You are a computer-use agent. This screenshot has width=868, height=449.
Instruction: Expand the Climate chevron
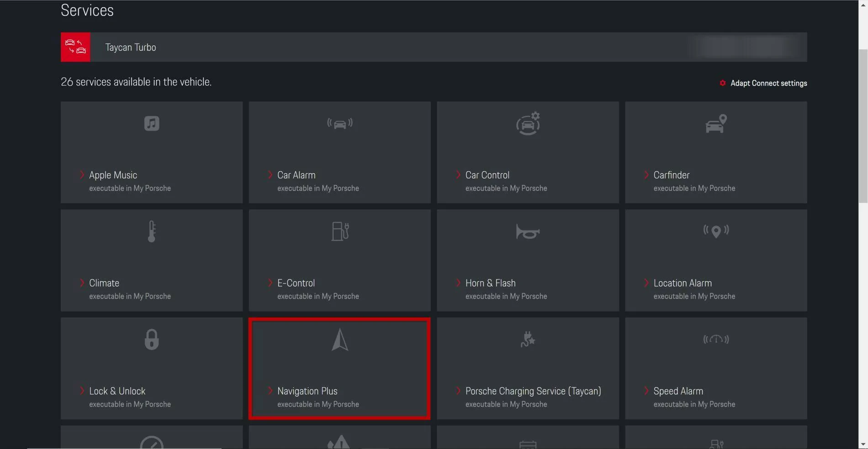82,283
